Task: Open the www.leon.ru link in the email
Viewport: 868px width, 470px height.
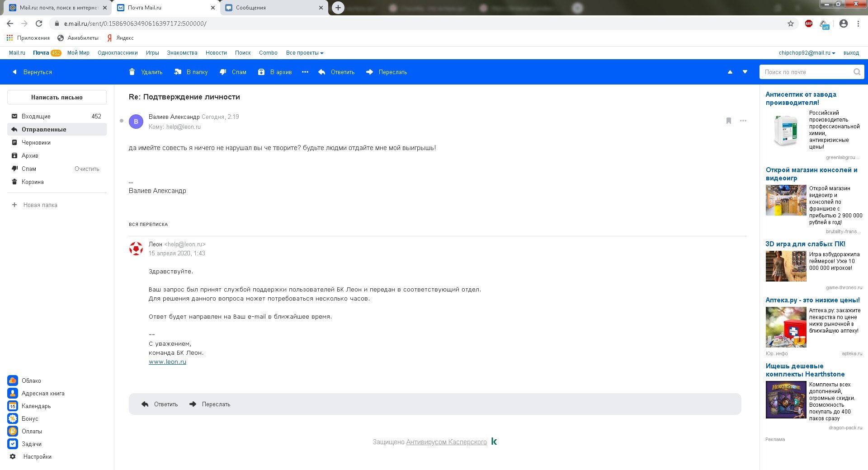Action: (167, 362)
